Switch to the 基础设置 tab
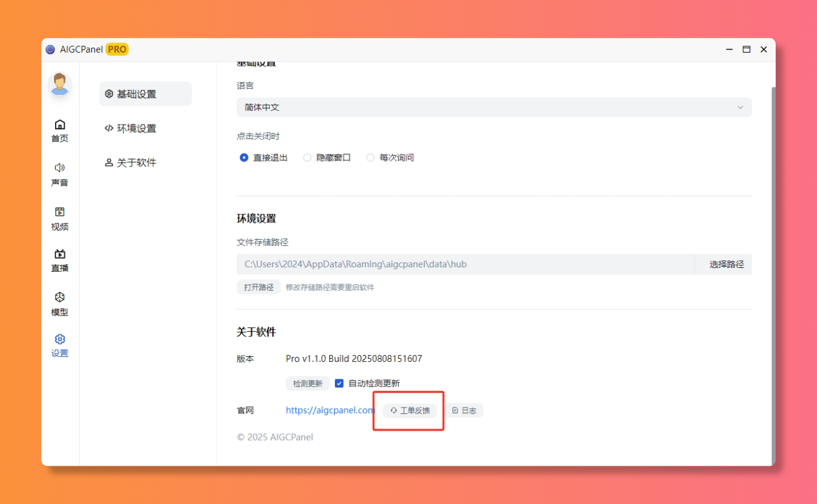The image size is (817, 504). [145, 94]
